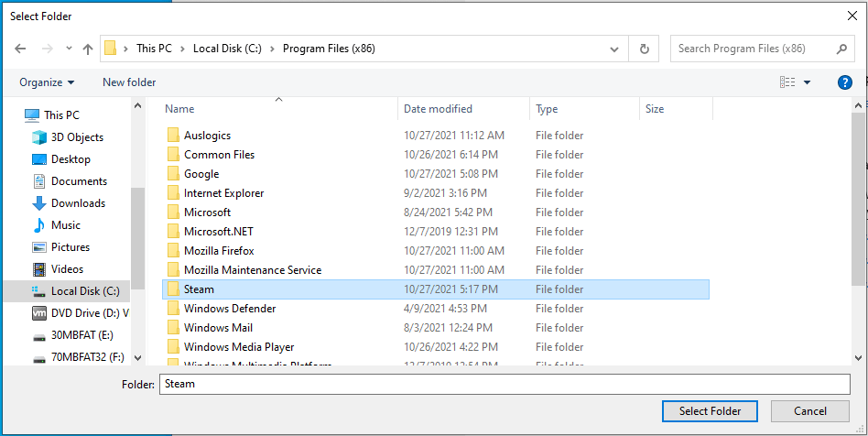Click the search magnifier icon
868x436 pixels.
842,49
